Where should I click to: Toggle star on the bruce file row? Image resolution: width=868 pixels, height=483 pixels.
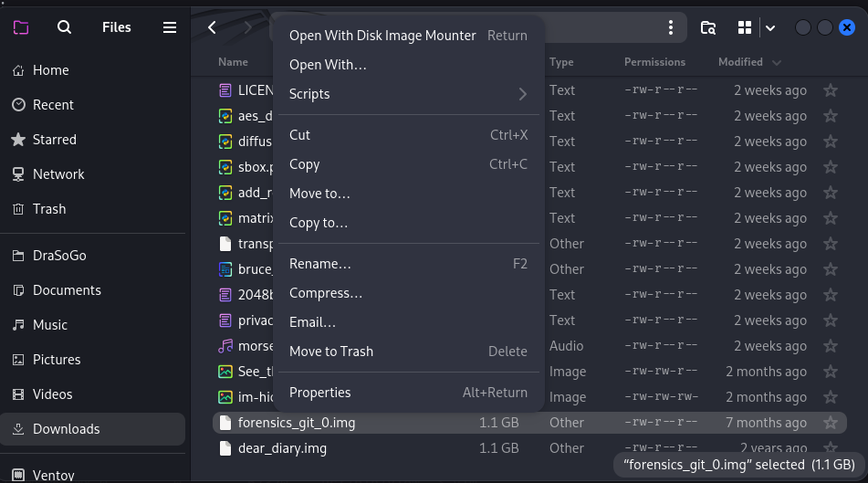click(x=831, y=269)
